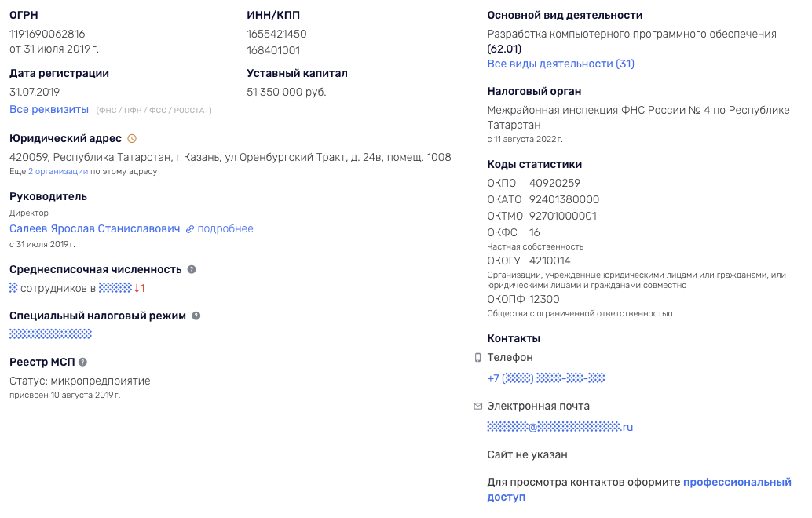Open 2 организации at this address link
The height and width of the screenshot is (518, 812).
pyautogui.click(x=58, y=171)
